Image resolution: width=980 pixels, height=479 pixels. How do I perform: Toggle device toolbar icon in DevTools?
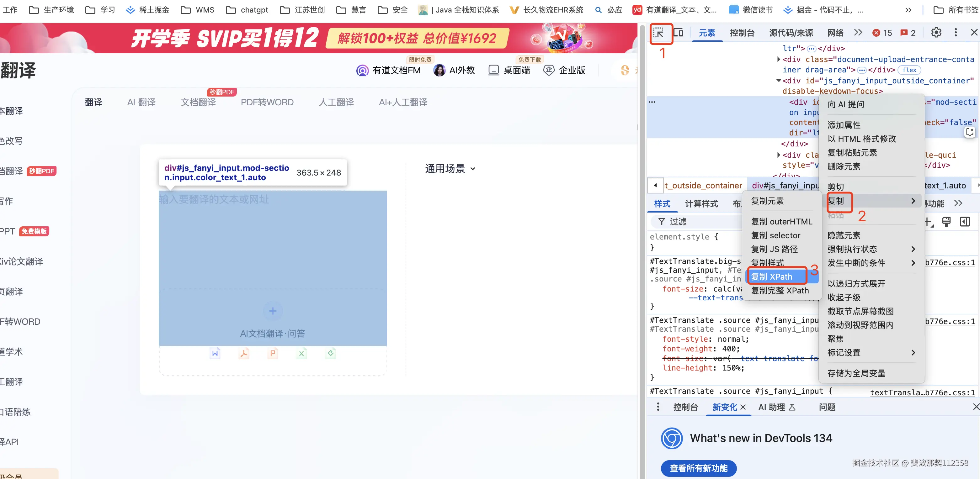tap(678, 33)
